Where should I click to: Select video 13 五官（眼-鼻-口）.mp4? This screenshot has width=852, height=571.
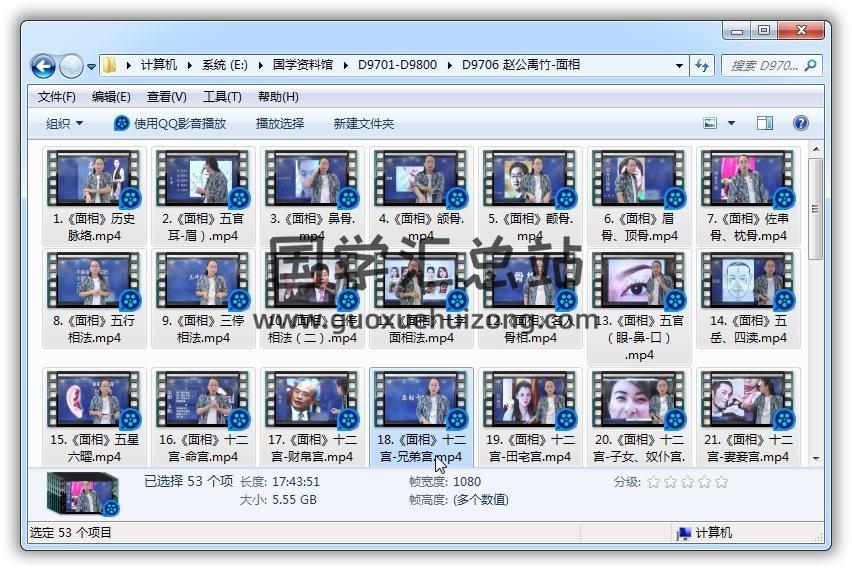tap(640, 307)
